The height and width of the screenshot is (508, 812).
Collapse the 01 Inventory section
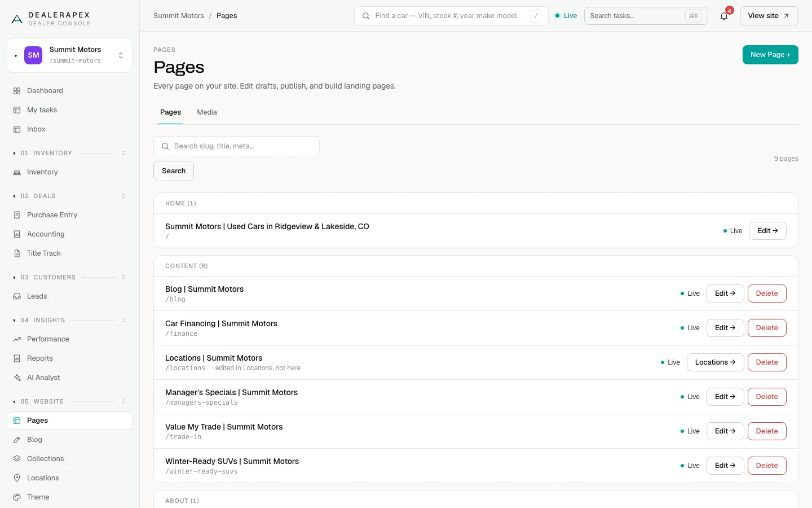tap(69, 153)
